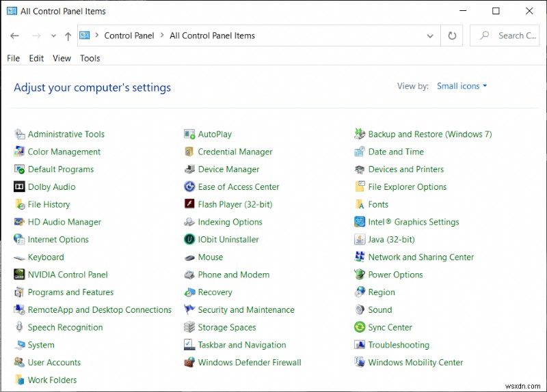This screenshot has width=547, height=392.
Task: Open the NVIDIA Control Panel icon
Action: click(x=19, y=275)
